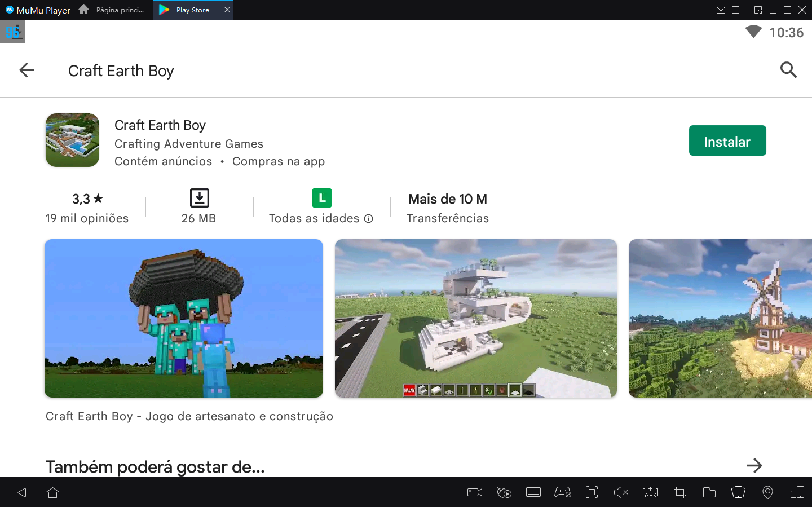
Task: Click the Compras na app label
Action: [x=279, y=161]
